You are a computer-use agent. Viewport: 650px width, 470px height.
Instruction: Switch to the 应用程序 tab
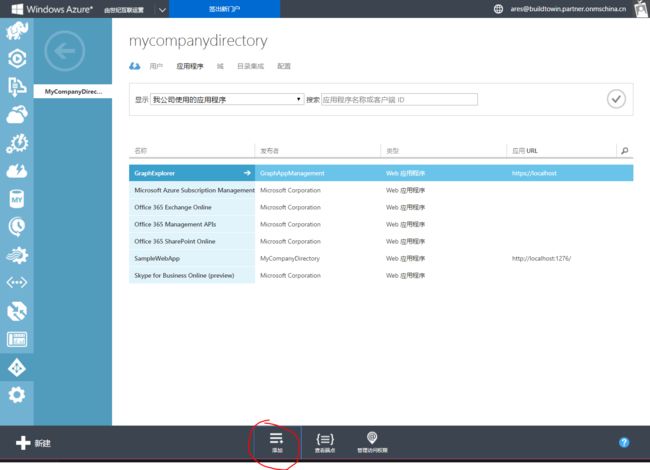pos(190,66)
